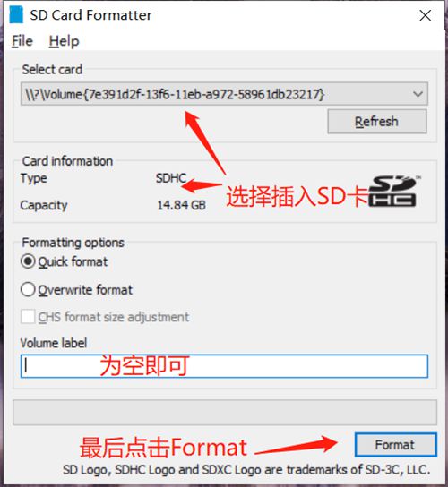Open the File menu

[x=22, y=41]
